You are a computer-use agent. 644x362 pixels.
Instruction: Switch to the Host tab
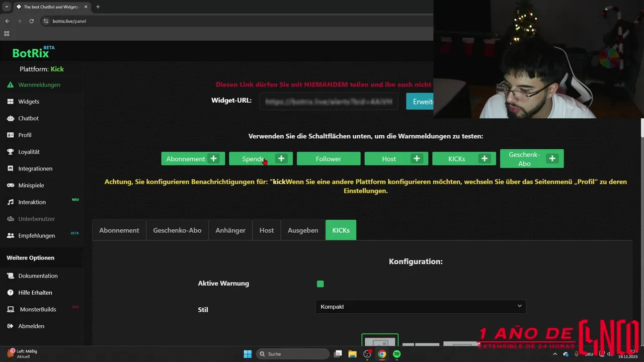tap(267, 230)
